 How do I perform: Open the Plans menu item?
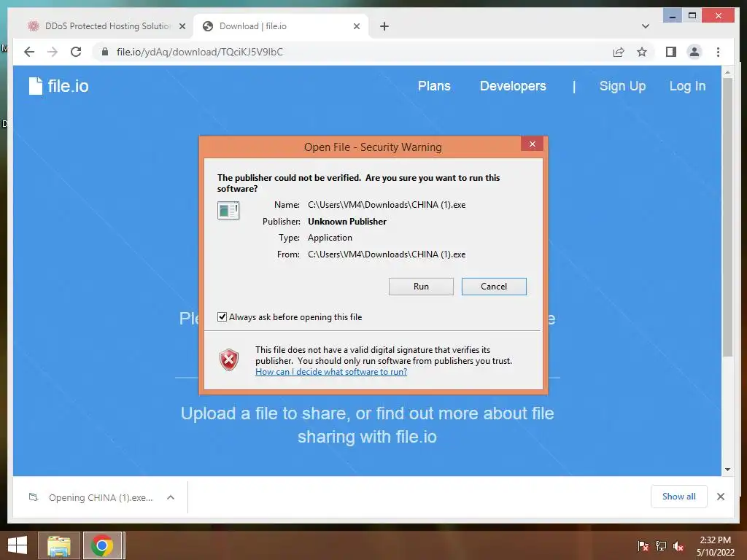tap(434, 86)
